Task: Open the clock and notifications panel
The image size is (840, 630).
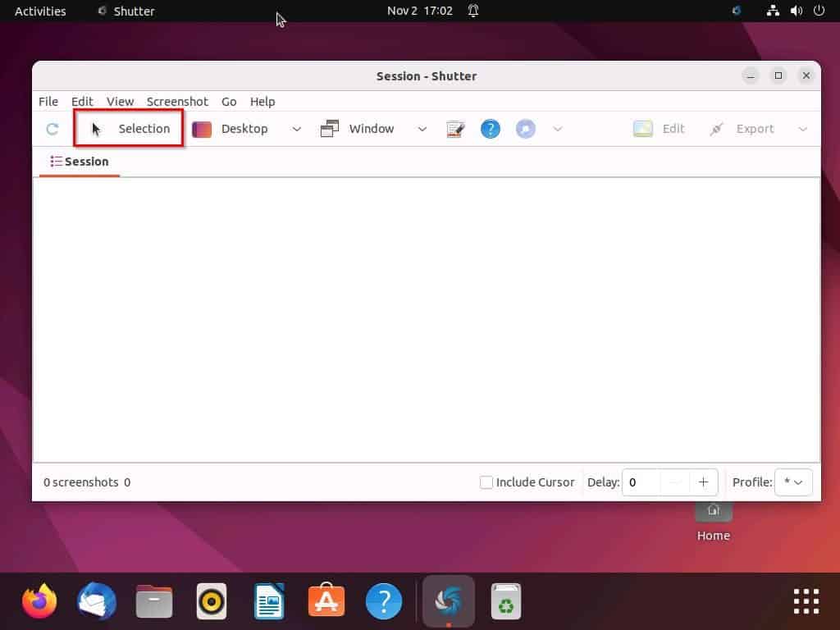Action: click(x=432, y=11)
